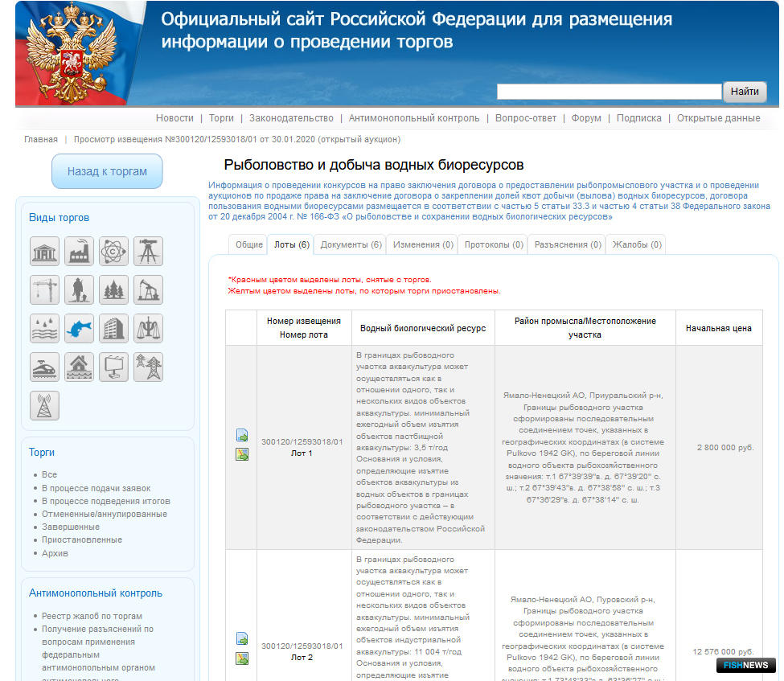Click the price 12 576 000 руб.
This screenshot has width=784, height=681.
[x=723, y=651]
